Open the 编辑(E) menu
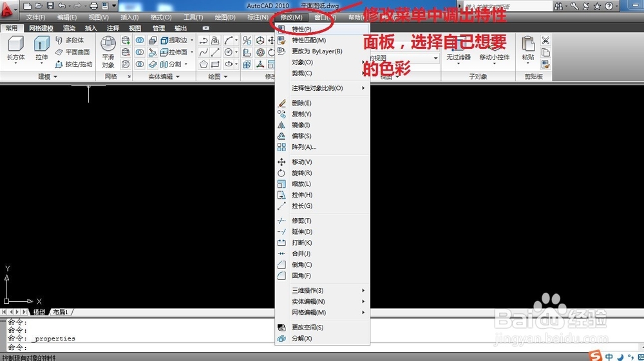 pyautogui.click(x=67, y=17)
